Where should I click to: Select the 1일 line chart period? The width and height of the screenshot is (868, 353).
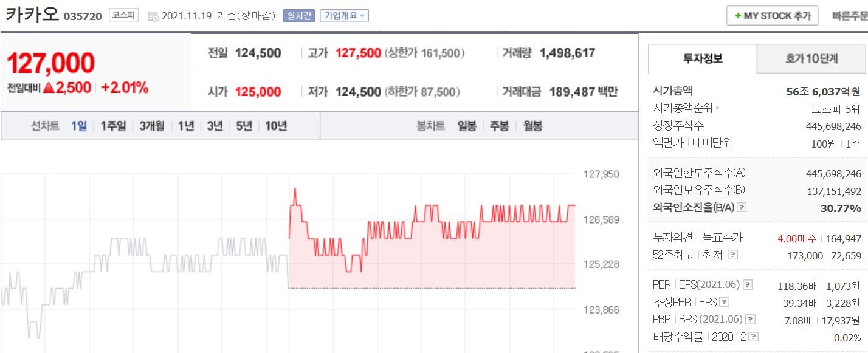click(x=79, y=126)
